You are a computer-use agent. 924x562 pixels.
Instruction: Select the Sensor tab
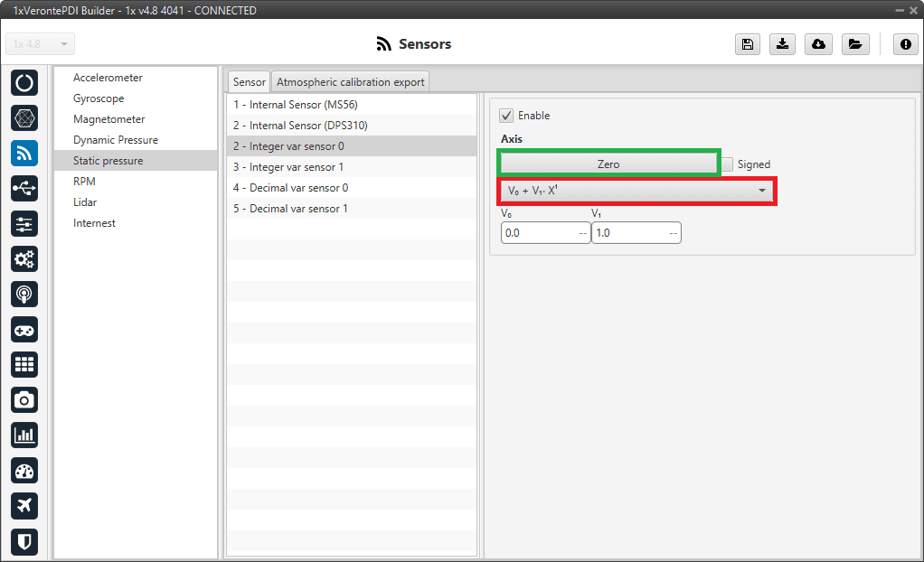tap(249, 82)
